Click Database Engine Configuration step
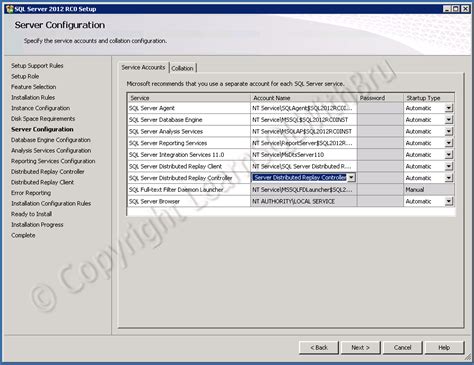The height and width of the screenshot is (365, 474). [x=51, y=140]
